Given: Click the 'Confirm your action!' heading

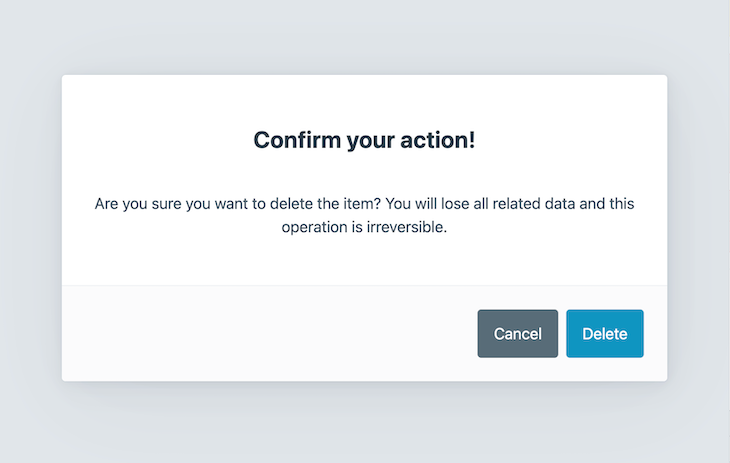Looking at the screenshot, I should (364, 140).
